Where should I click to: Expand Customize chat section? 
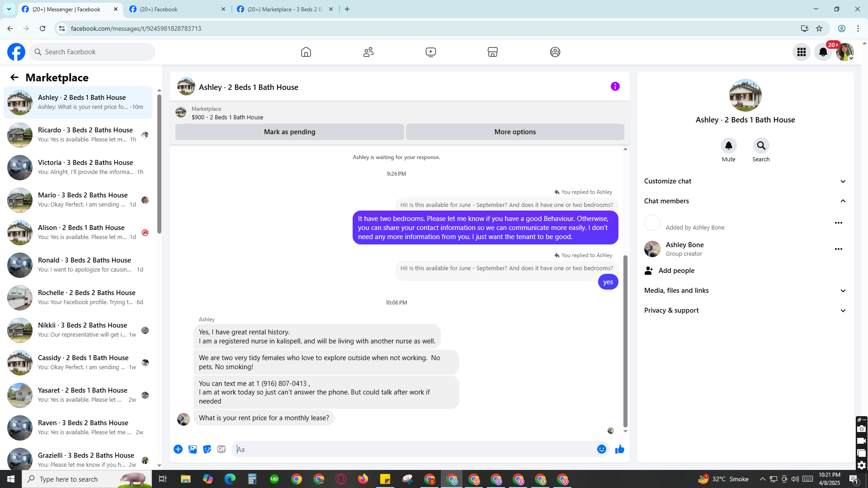pyautogui.click(x=843, y=181)
